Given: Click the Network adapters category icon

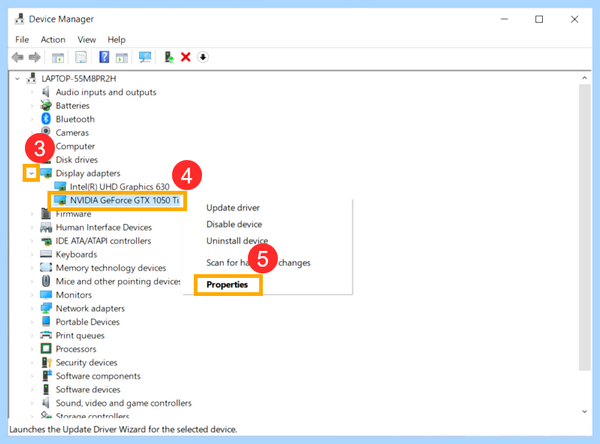Looking at the screenshot, I should pyautogui.click(x=46, y=308).
